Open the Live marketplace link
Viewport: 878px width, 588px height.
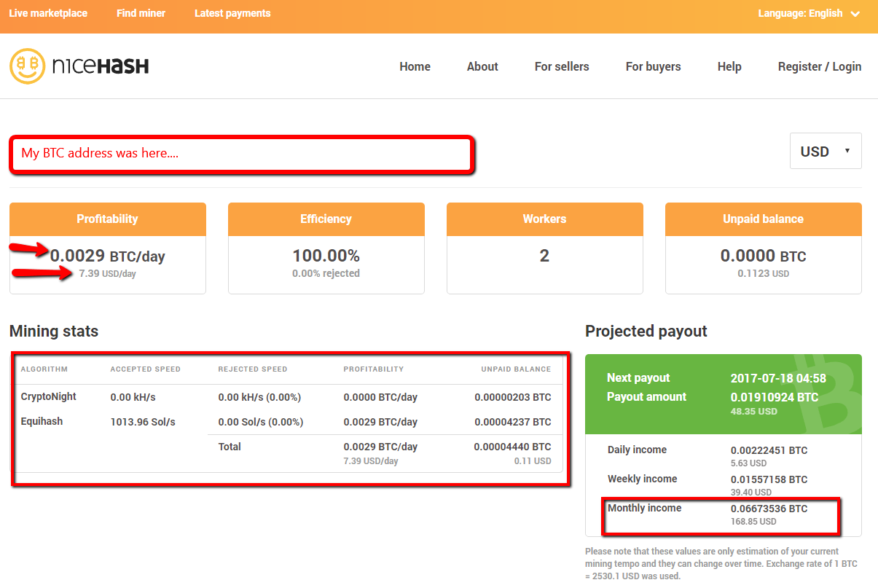click(x=48, y=13)
